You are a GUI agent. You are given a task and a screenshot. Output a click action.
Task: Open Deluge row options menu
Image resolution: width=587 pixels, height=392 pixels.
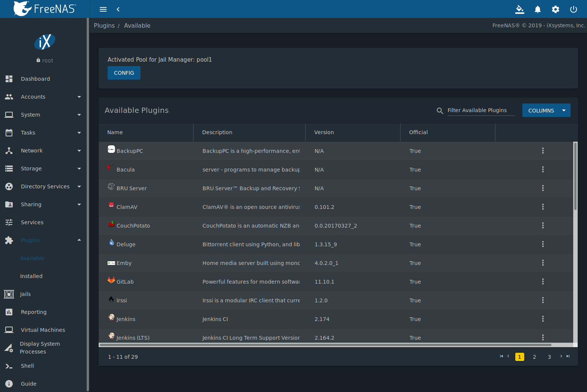pos(543,244)
